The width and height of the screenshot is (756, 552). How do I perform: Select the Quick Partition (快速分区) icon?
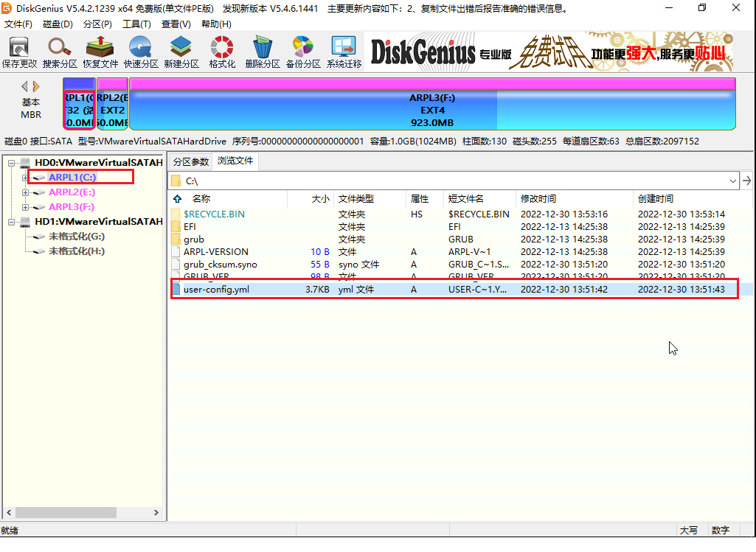141,52
